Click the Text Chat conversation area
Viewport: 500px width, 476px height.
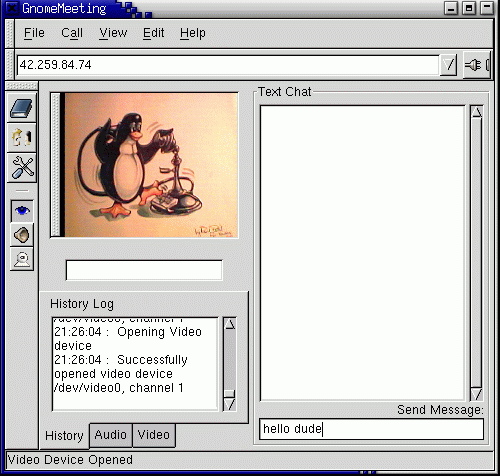(x=362, y=253)
